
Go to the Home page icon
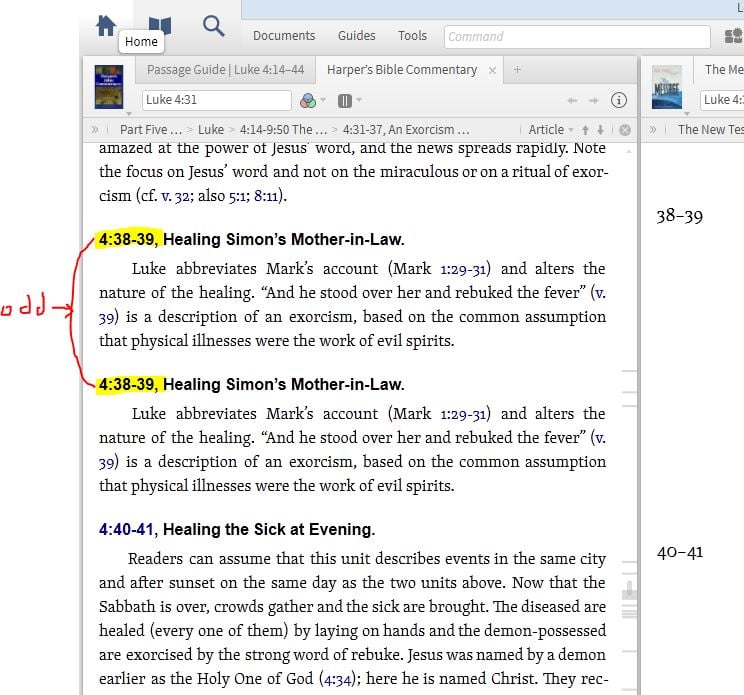[x=105, y=25]
